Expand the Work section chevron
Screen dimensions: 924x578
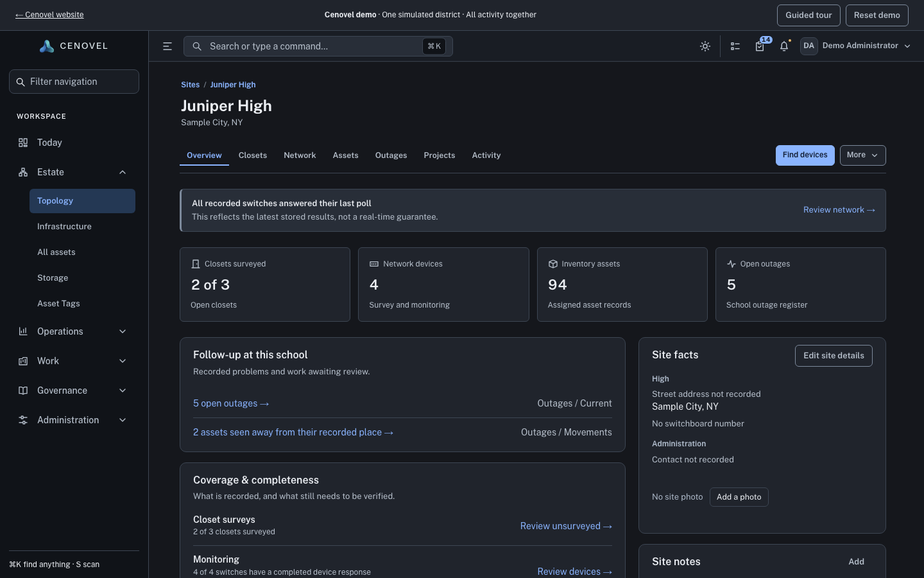pyautogui.click(x=123, y=361)
